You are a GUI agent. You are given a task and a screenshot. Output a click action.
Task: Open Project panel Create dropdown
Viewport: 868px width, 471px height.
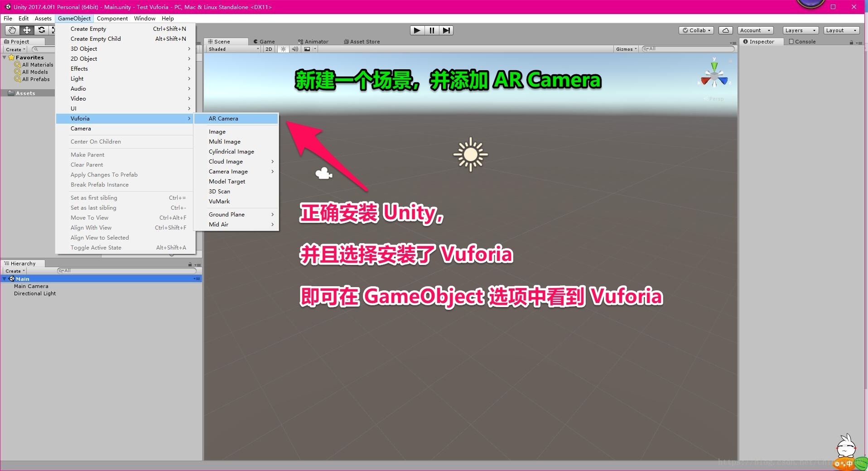tap(15, 49)
